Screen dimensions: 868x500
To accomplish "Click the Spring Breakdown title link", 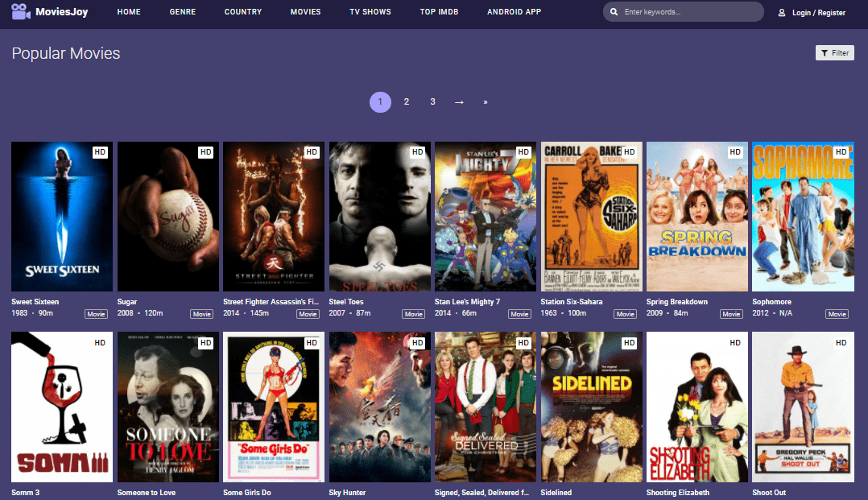I will click(677, 302).
